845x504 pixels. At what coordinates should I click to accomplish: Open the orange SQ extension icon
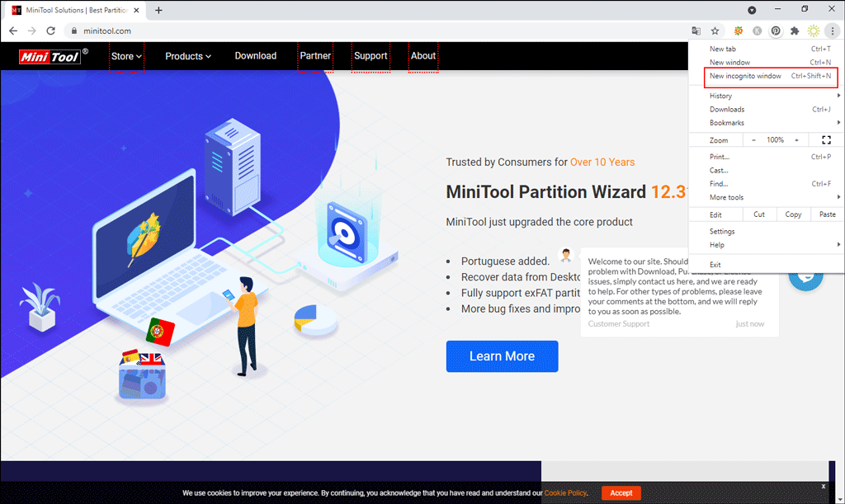[739, 31]
